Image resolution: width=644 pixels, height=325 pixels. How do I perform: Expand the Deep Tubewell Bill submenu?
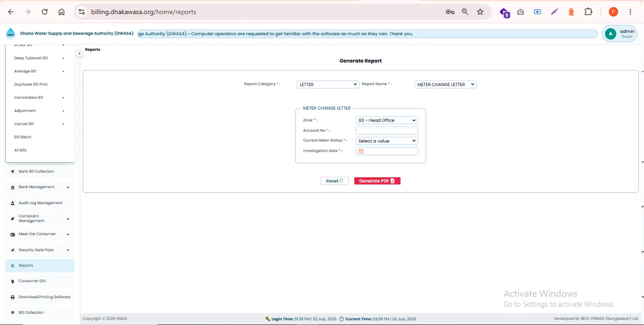tap(39, 58)
